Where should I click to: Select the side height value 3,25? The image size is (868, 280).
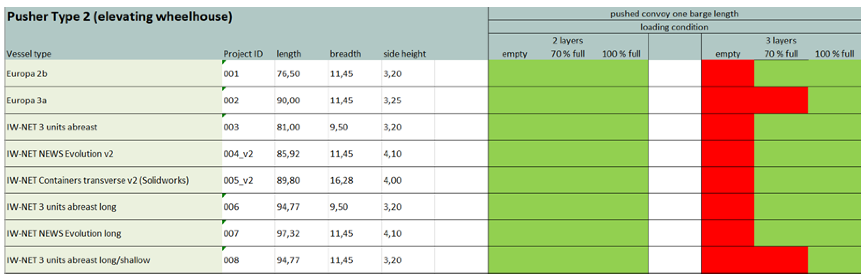click(x=392, y=100)
